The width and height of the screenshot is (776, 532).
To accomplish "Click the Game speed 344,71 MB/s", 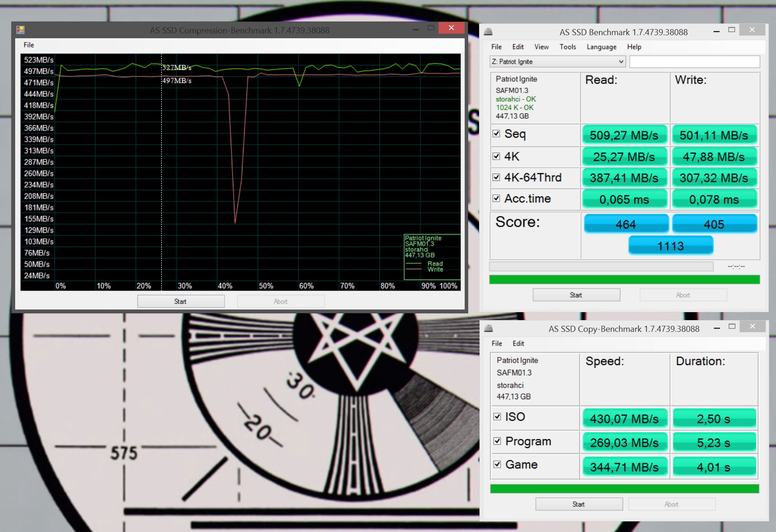I will click(624, 467).
